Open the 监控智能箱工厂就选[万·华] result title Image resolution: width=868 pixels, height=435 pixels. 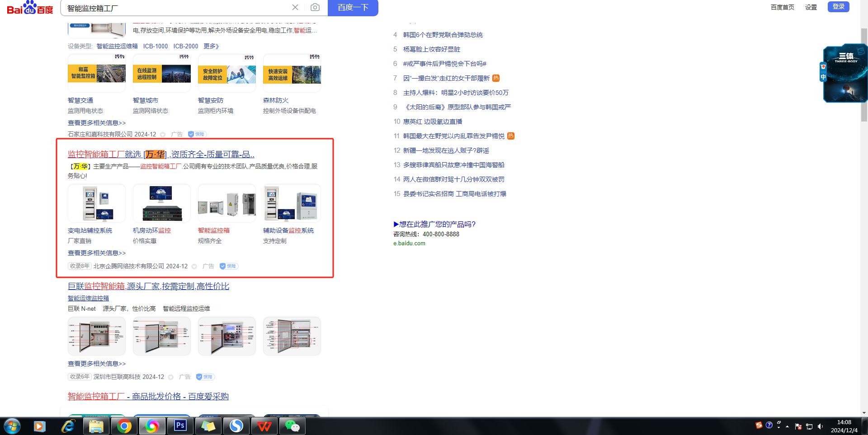pyautogui.click(x=161, y=154)
